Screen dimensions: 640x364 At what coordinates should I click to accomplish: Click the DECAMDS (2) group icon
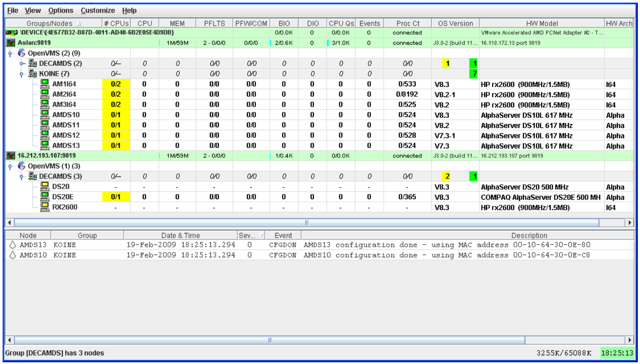[x=33, y=63]
